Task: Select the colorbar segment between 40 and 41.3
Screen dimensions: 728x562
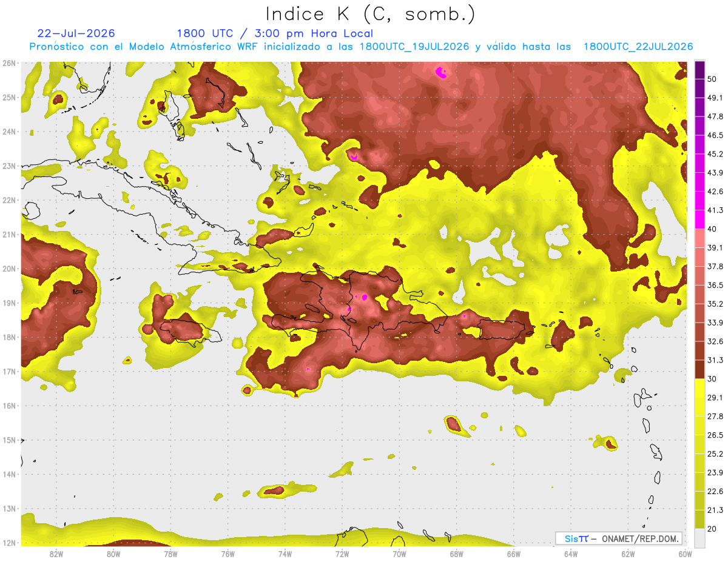Action: coord(699,219)
